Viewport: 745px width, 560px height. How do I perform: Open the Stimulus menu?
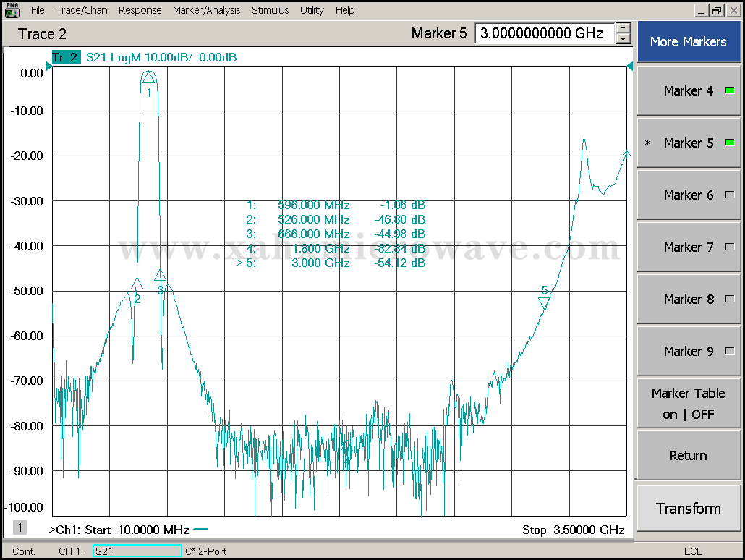pos(270,10)
